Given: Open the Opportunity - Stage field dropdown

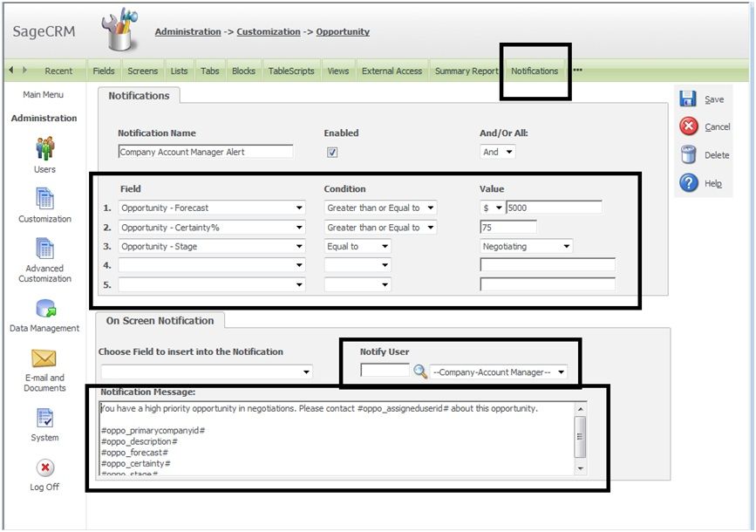Looking at the screenshot, I should [x=212, y=247].
